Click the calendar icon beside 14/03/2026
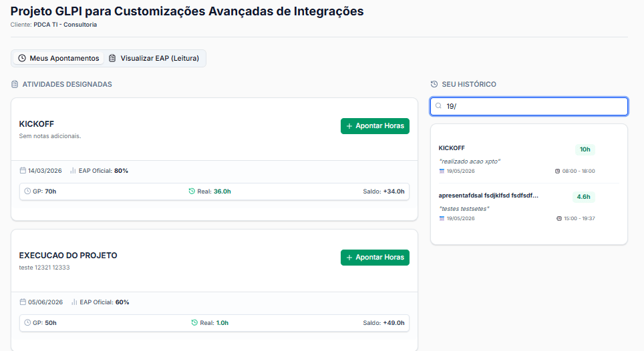 (x=23, y=171)
